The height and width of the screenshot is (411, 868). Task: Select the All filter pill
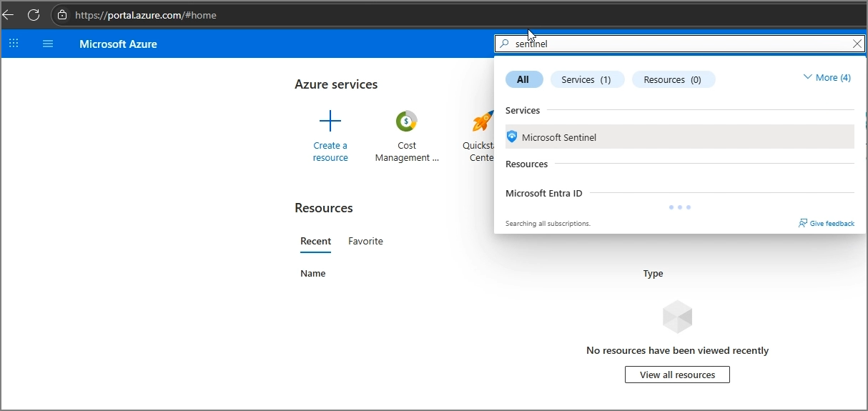click(524, 79)
